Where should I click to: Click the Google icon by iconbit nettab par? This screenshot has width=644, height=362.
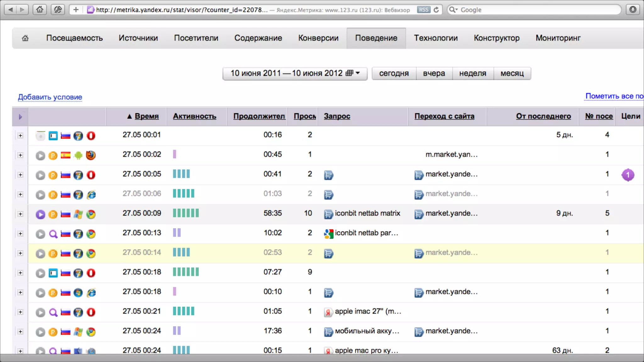pyautogui.click(x=328, y=233)
